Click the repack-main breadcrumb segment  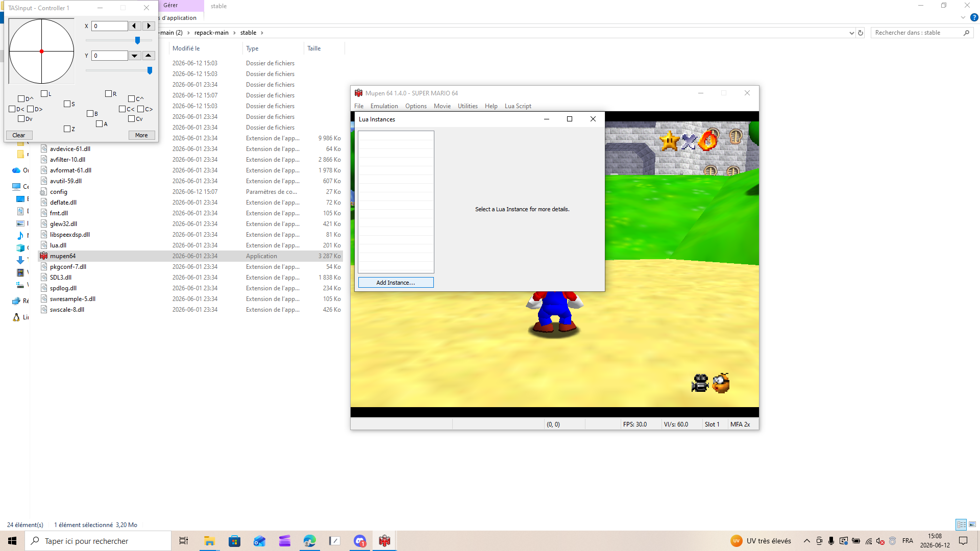point(211,33)
